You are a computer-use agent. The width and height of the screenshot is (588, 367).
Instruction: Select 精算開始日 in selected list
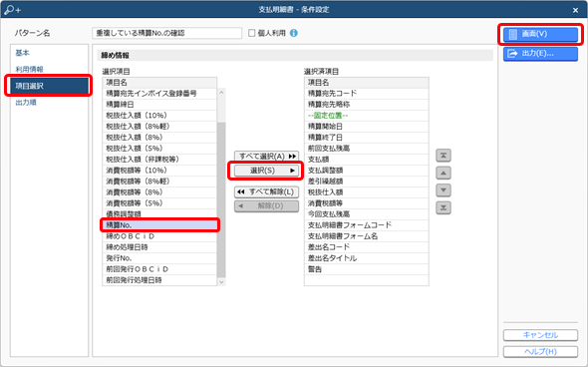point(367,126)
